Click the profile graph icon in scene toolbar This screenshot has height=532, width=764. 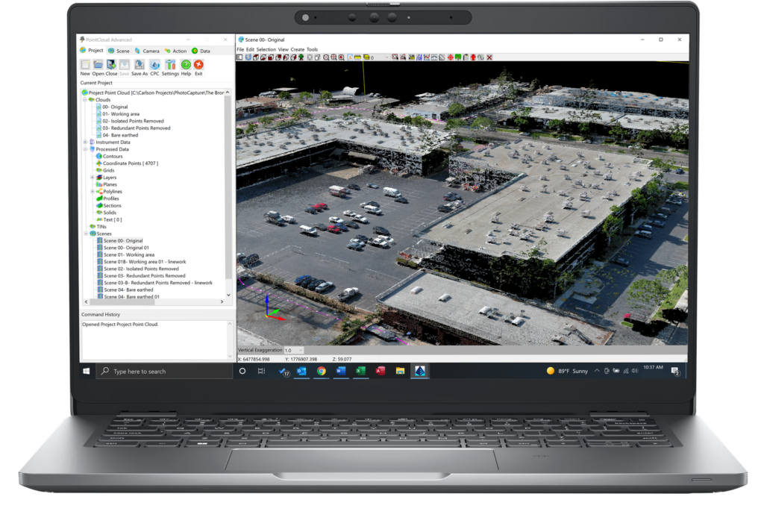pos(426,57)
